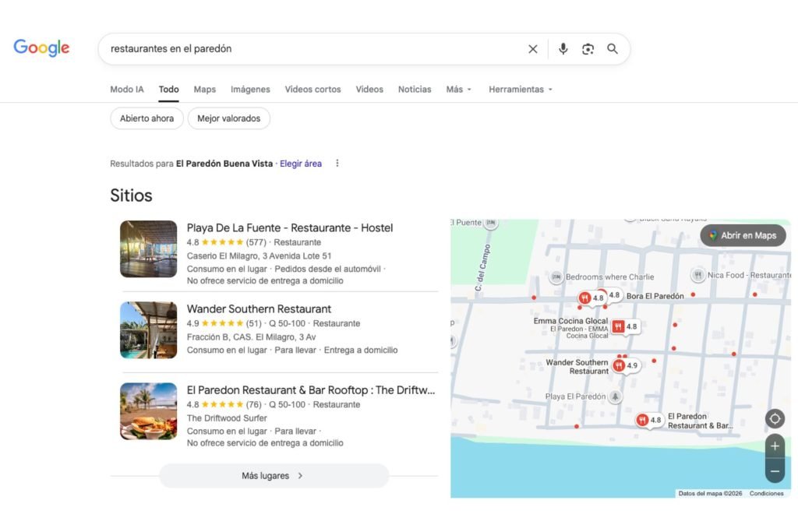Toggle the Mejor valorados filter chip
Image resolution: width=798 pixels, height=532 pixels.
pyautogui.click(x=228, y=118)
